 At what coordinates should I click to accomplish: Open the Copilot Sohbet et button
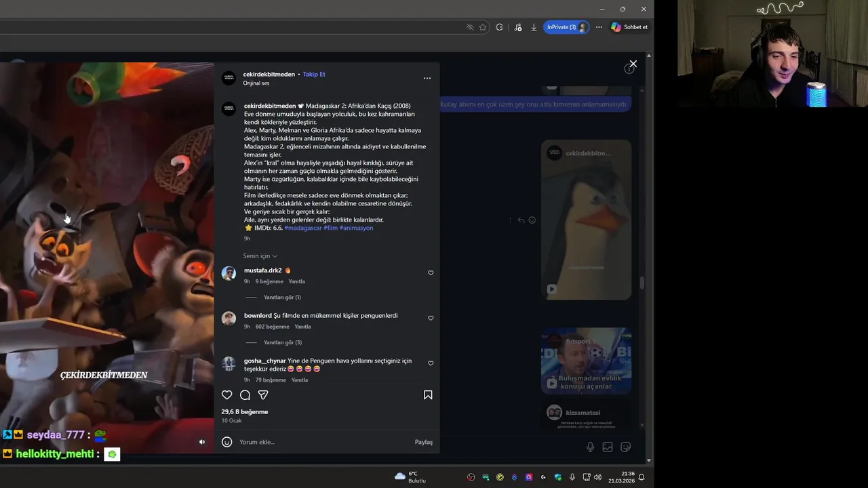pos(629,27)
